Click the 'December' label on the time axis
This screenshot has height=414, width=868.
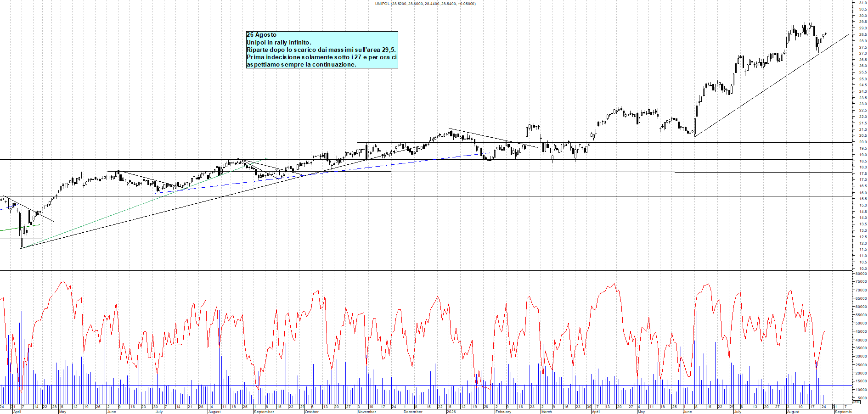pyautogui.click(x=412, y=412)
